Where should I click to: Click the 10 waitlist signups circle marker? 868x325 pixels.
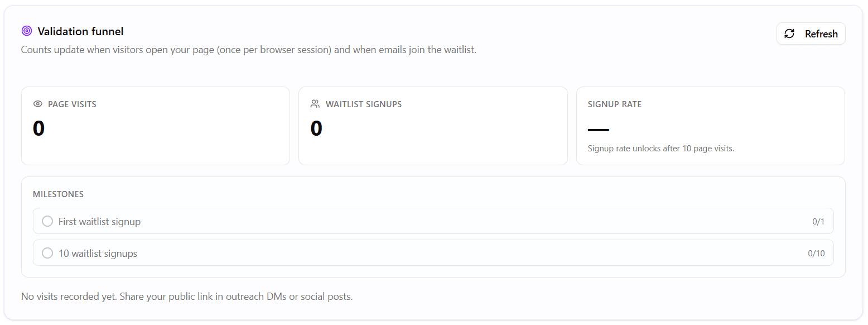pos(47,254)
